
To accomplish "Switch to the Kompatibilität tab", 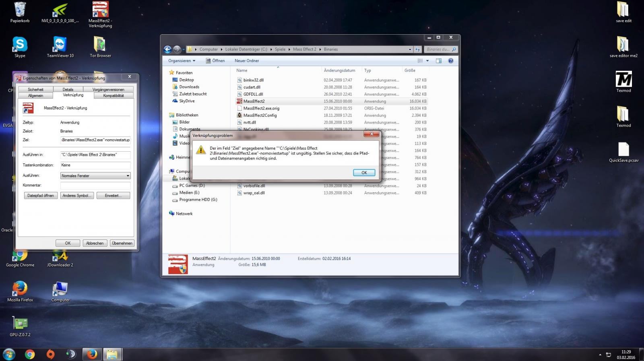I will click(114, 96).
